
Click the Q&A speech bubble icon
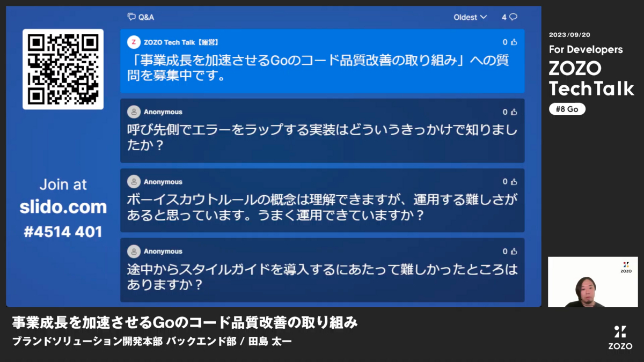(x=131, y=17)
